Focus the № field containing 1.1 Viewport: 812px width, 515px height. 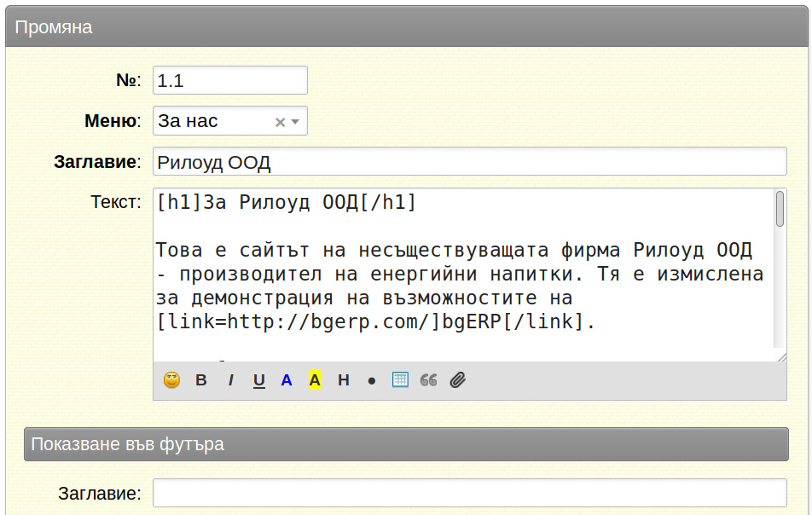(x=230, y=80)
